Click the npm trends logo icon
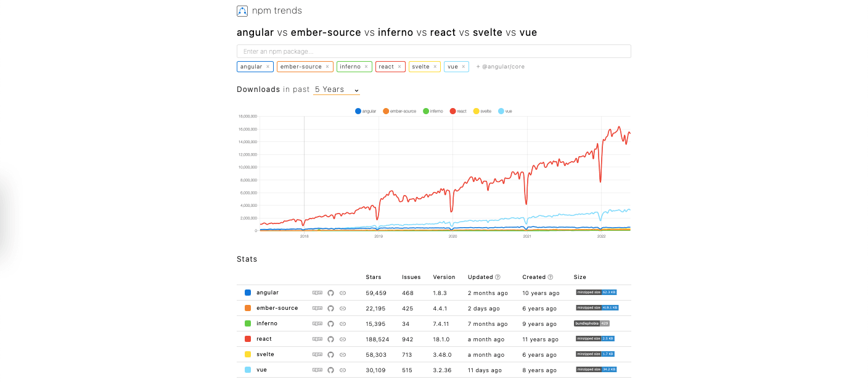Image resolution: width=868 pixels, height=387 pixels. click(x=242, y=11)
